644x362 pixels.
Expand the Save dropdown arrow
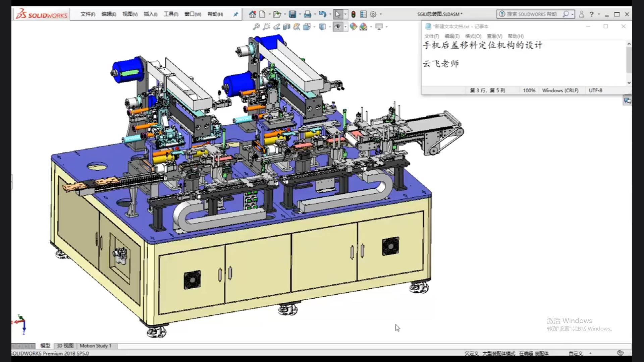pos(300,14)
